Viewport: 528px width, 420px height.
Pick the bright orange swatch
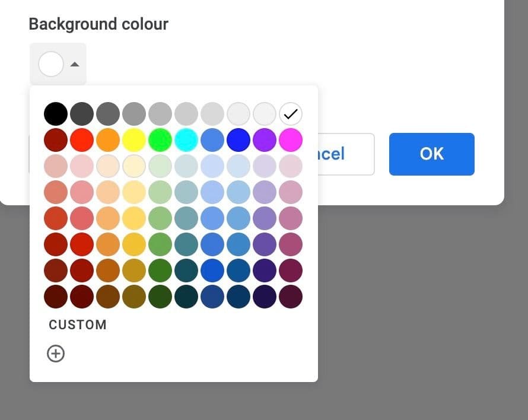tap(108, 140)
